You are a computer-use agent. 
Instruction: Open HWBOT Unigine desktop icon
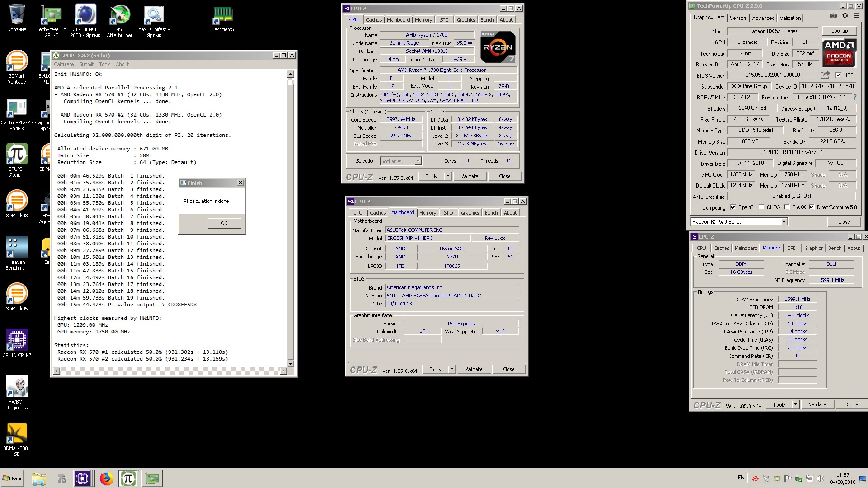17,393
